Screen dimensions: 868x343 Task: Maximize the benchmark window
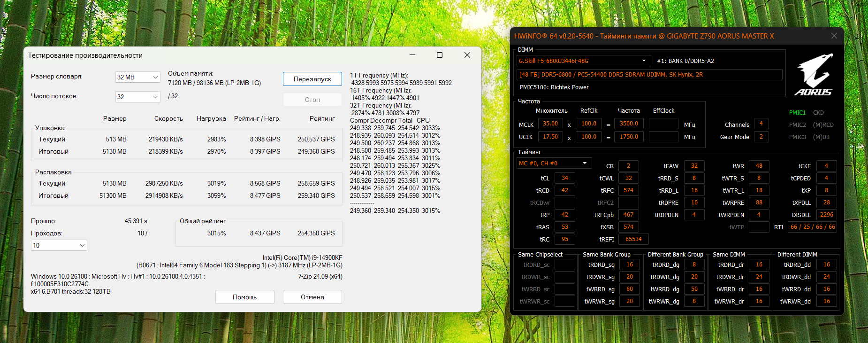coord(440,55)
